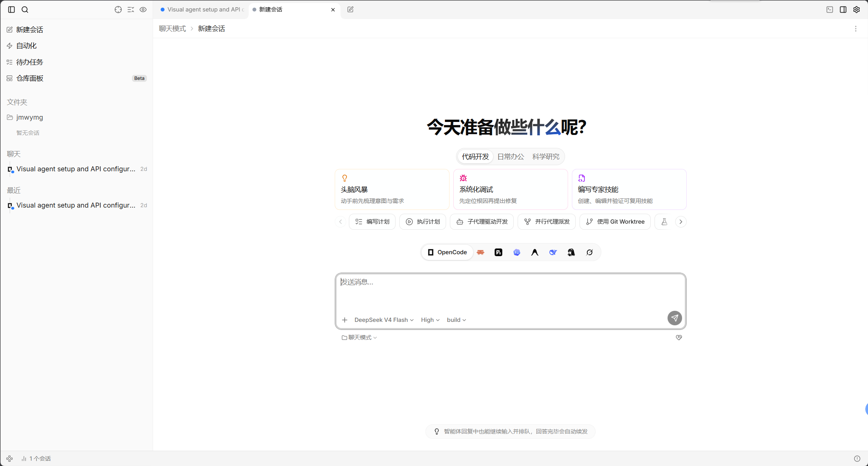Select the blue whale DeepSeek agent icon

pos(553,252)
